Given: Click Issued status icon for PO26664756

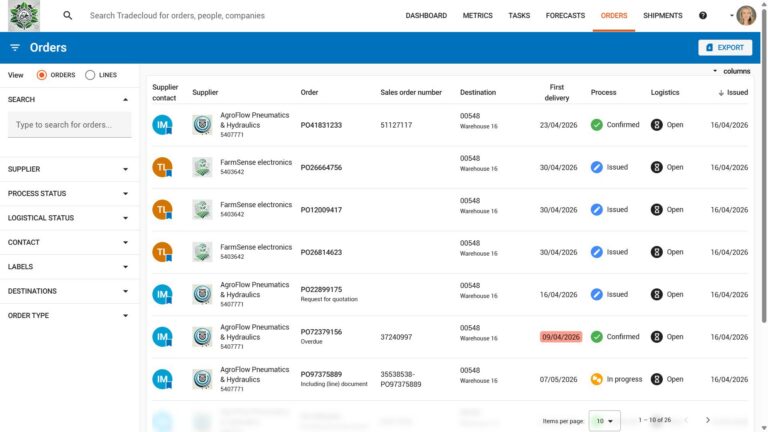Looking at the screenshot, I should coord(597,167).
